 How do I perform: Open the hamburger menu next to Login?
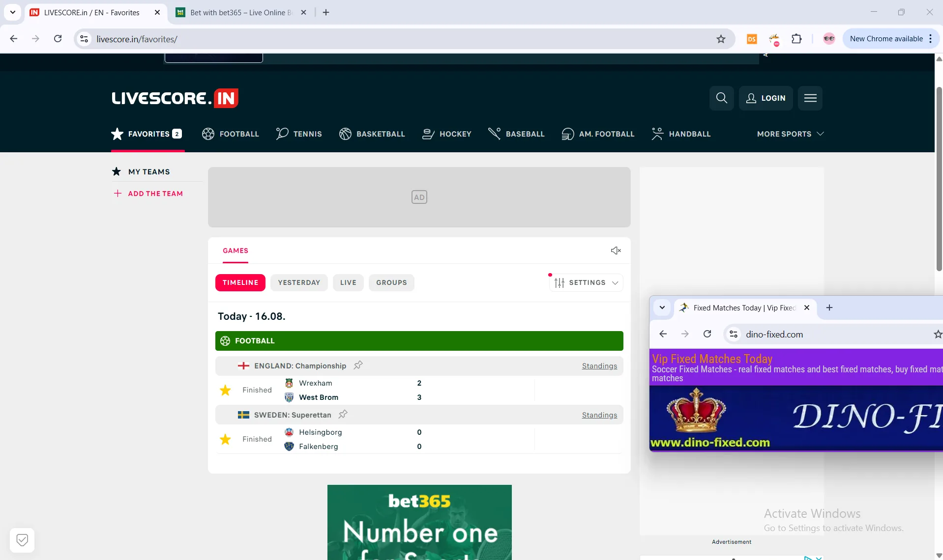coord(810,98)
